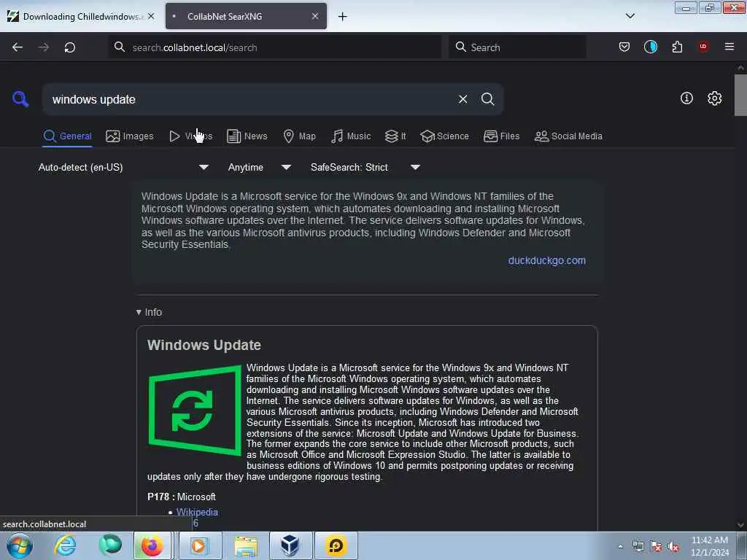Viewport: 747px width, 560px height.
Task: Click the blue half-circle toolbar extension icon
Action: 650,47
